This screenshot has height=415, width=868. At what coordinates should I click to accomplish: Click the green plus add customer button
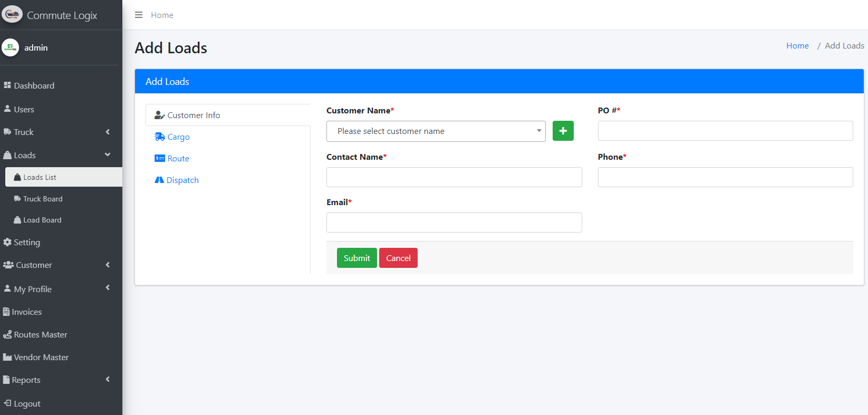563,131
